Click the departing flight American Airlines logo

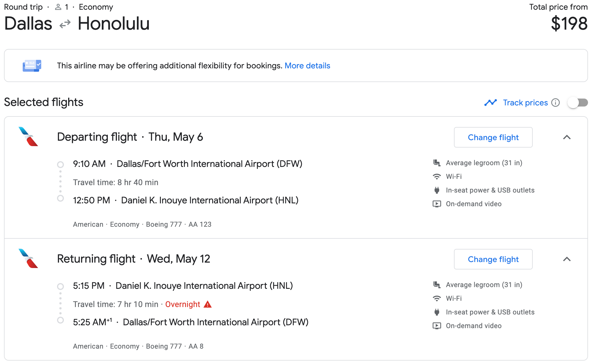(28, 137)
